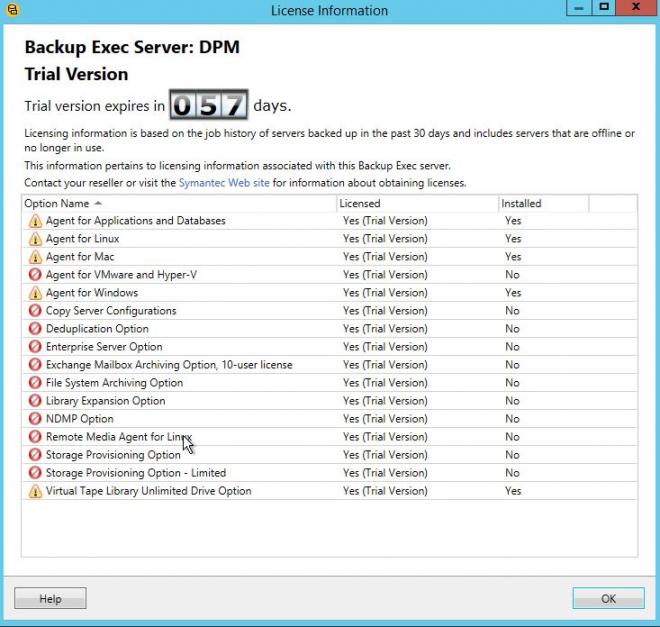Click the warning icon next to Agent for Linux
The height and width of the screenshot is (627, 660).
click(x=36, y=239)
